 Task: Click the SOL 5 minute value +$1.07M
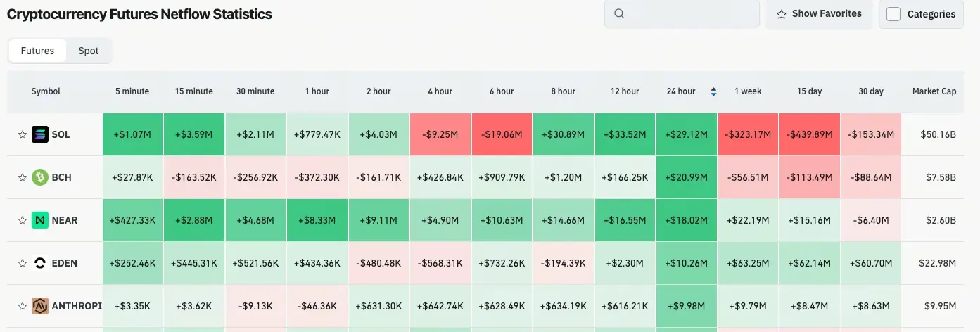point(132,134)
